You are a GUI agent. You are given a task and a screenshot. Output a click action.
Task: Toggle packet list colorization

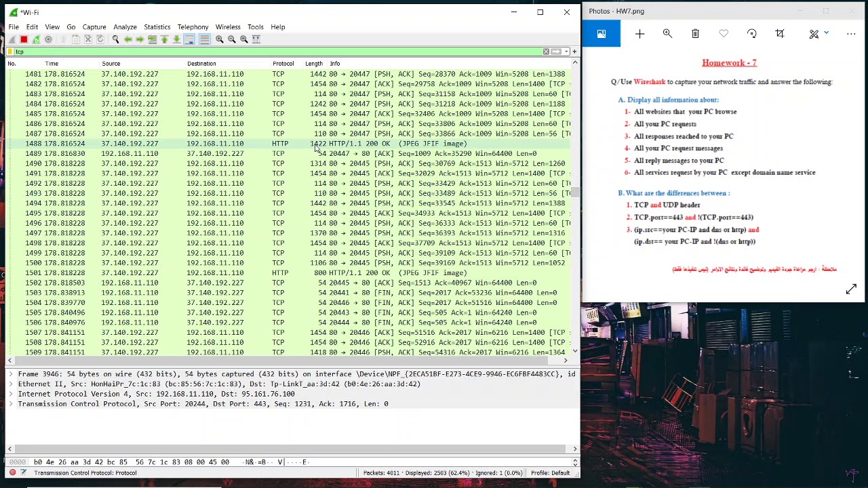pos(204,39)
